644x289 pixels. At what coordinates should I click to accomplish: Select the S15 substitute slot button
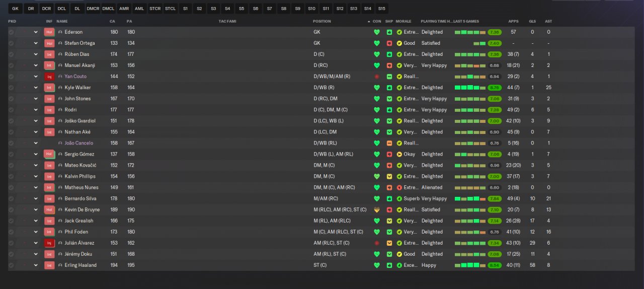click(x=382, y=9)
